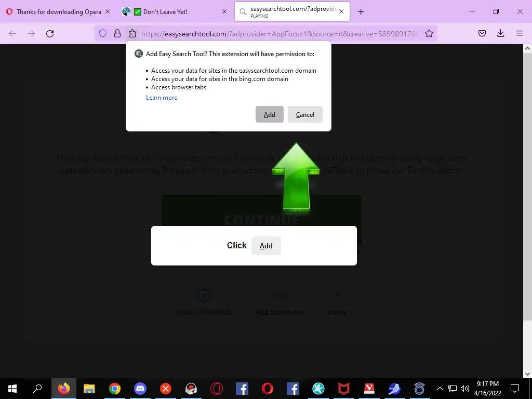This screenshot has height=399, width=532.
Task: Go forward using the browser forward arrow
Action: point(31,33)
